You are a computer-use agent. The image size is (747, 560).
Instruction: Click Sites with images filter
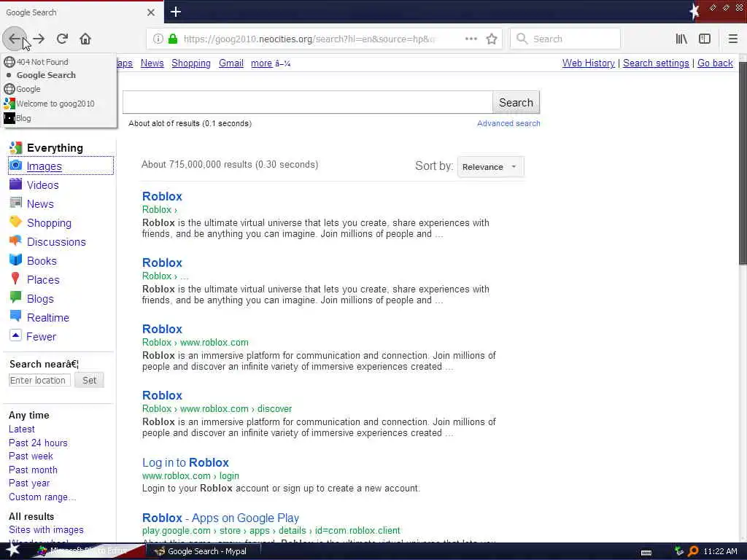pos(46,529)
